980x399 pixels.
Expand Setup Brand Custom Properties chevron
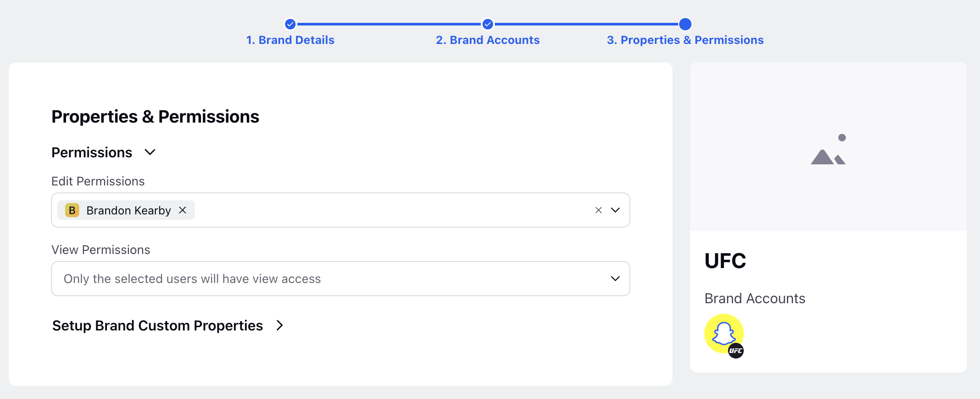pyautogui.click(x=280, y=326)
